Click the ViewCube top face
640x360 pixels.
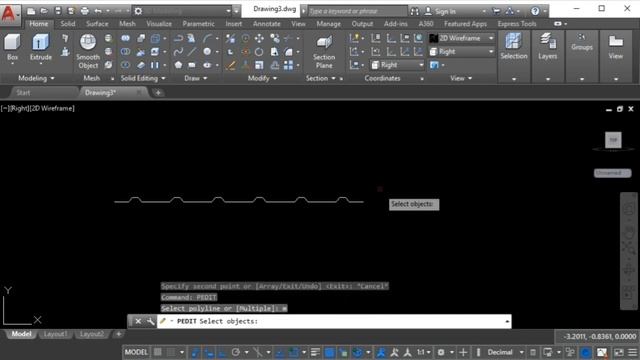point(613,140)
